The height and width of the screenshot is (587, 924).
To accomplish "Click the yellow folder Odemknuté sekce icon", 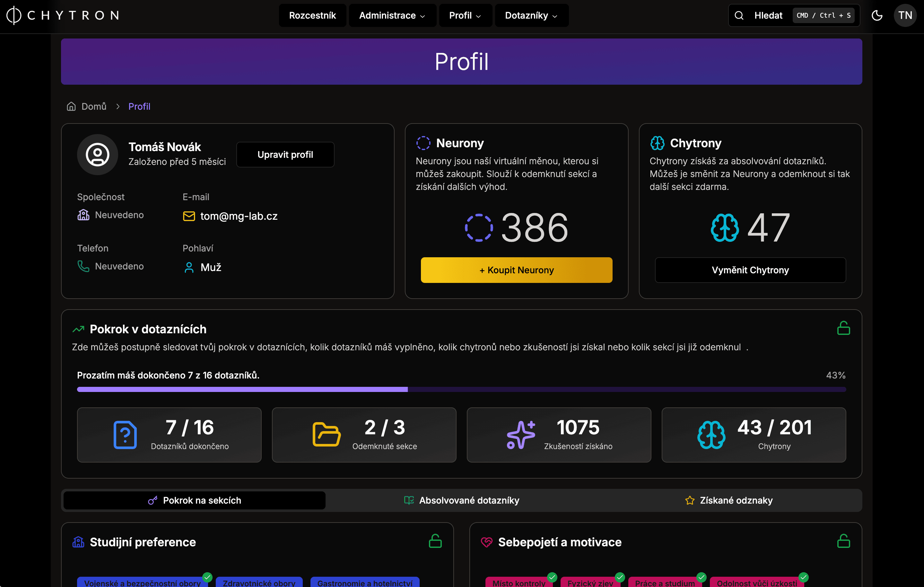I will (327, 434).
